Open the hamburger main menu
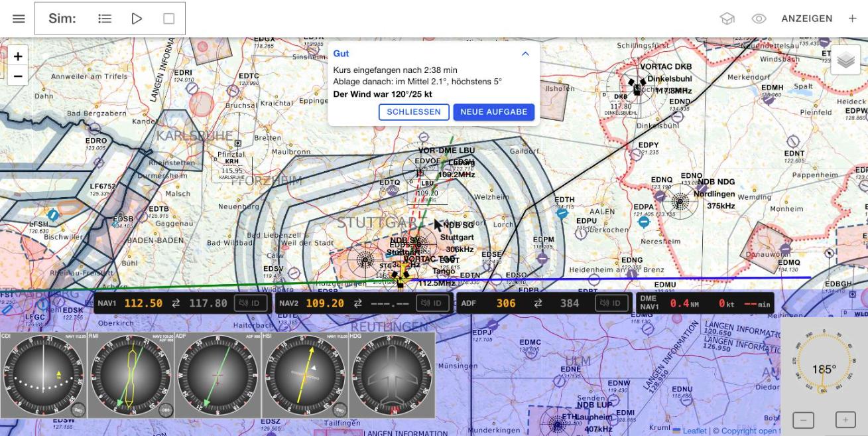The height and width of the screenshot is (436, 868). click(19, 19)
